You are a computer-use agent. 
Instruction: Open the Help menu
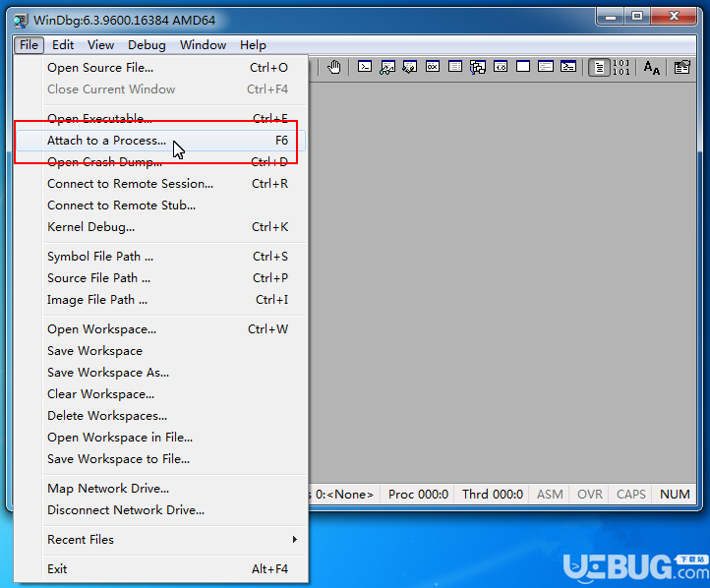[x=253, y=45]
